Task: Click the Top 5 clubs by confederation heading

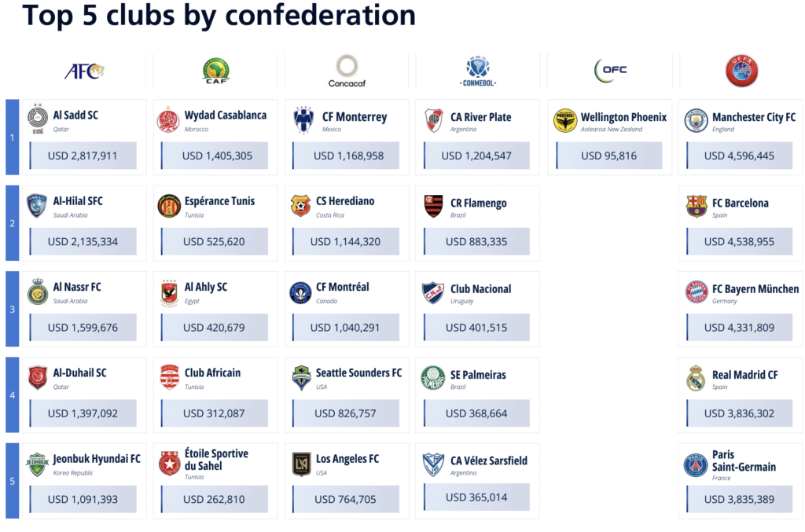Action: coord(219,15)
